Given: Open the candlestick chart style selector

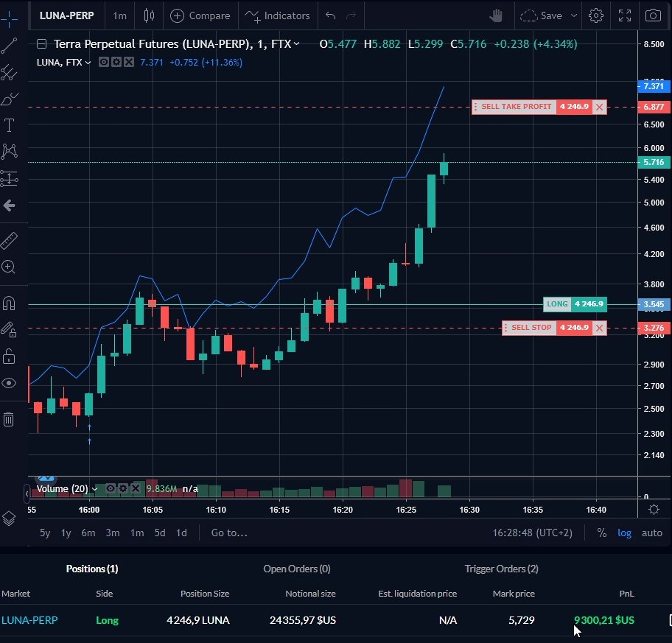Looking at the screenshot, I should tap(149, 16).
